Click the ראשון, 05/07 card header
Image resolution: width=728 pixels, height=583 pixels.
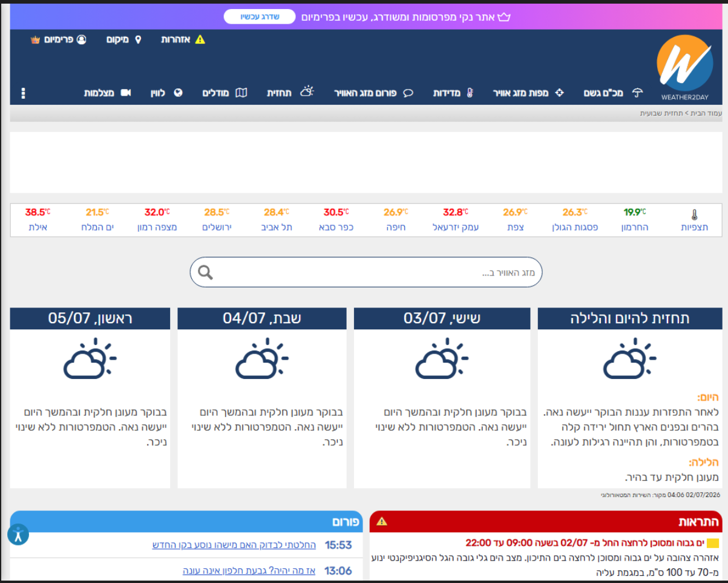coord(90,318)
